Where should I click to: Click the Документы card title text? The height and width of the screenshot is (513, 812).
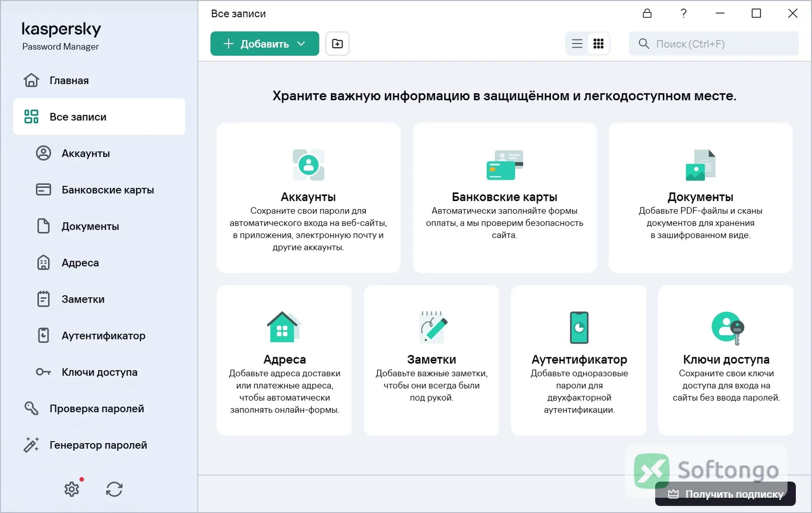[x=700, y=197]
